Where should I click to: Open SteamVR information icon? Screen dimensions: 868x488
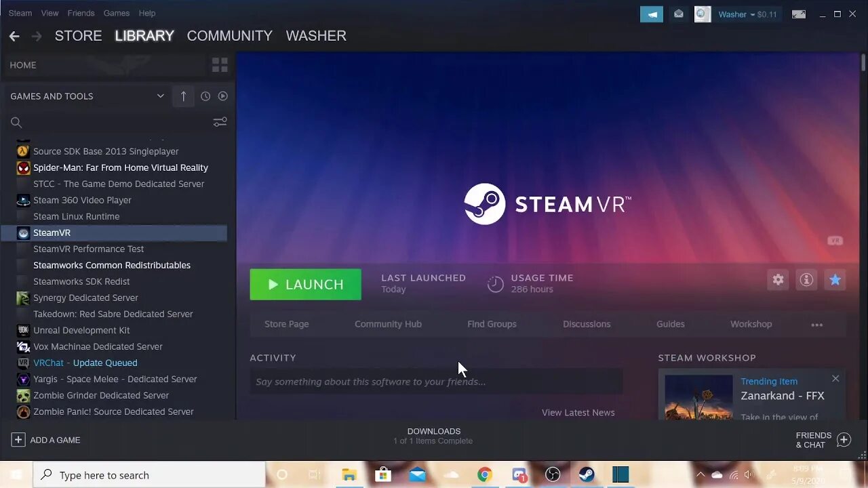(806, 279)
